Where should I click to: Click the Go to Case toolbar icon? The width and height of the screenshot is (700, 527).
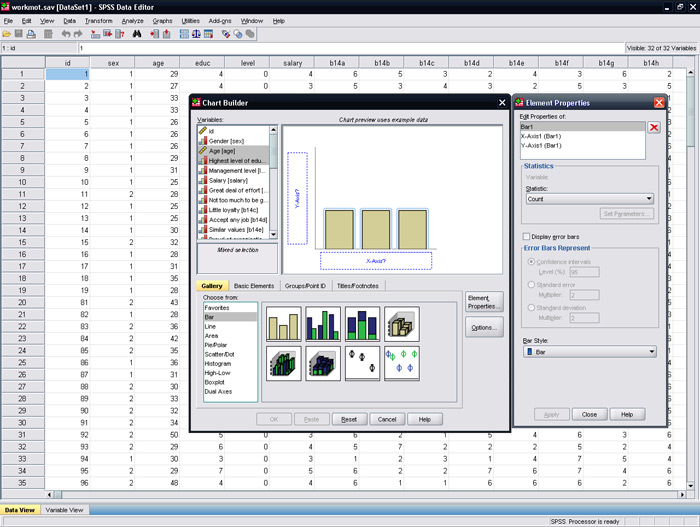[95, 34]
